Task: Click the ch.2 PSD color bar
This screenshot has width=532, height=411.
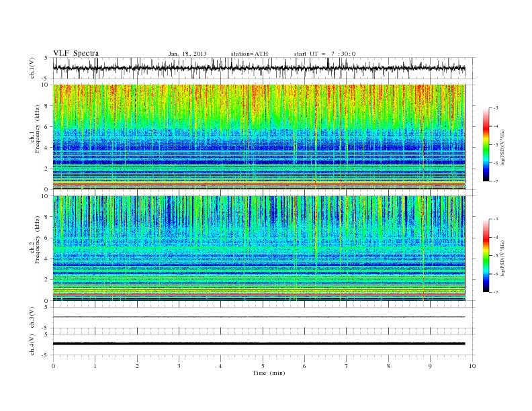Action: 486,256
